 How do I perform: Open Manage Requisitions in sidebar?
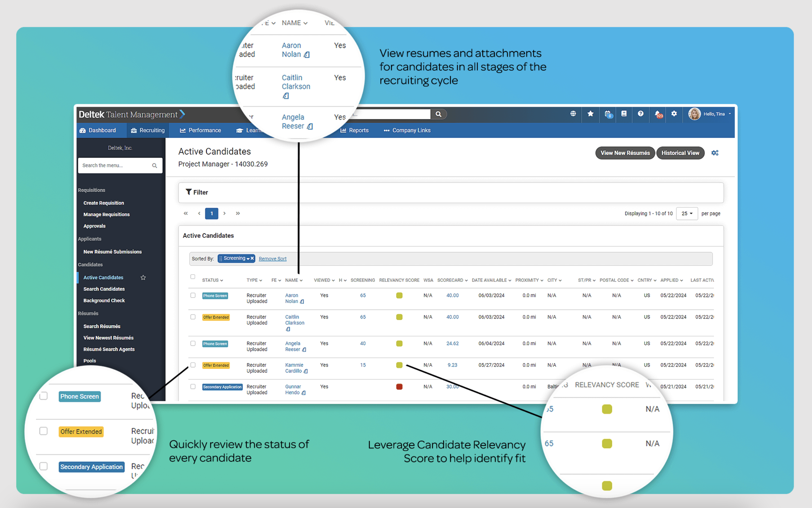point(107,214)
